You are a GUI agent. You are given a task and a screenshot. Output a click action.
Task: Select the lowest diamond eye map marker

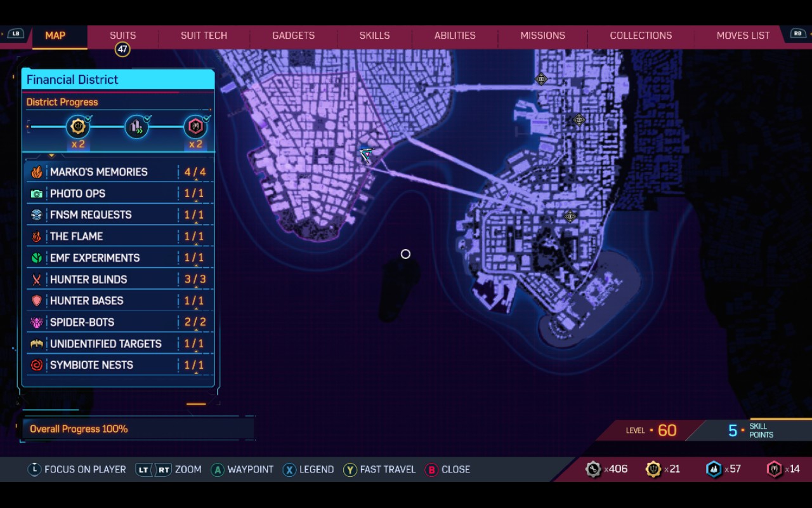click(570, 217)
